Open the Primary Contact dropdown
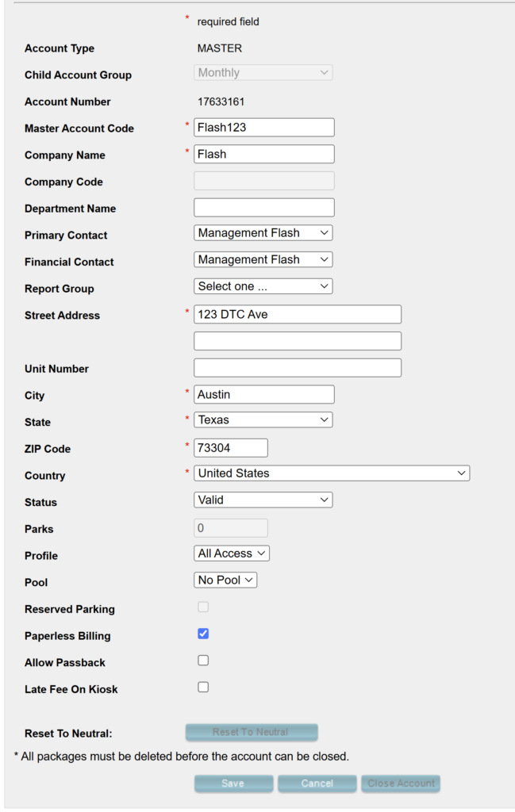 point(263,233)
